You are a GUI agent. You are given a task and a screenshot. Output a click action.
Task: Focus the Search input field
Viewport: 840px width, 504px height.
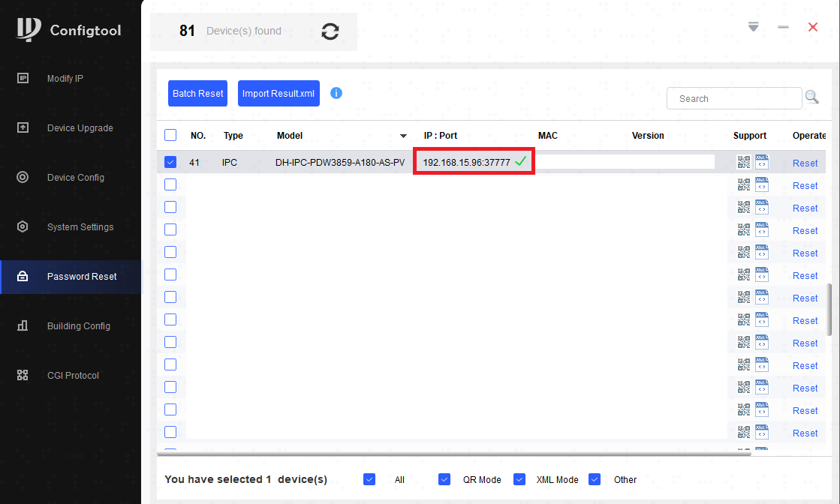click(734, 98)
